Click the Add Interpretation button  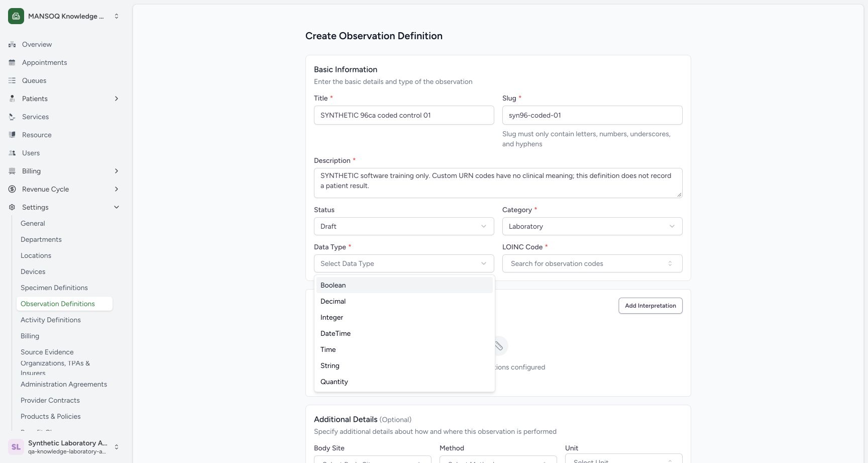(x=650, y=306)
